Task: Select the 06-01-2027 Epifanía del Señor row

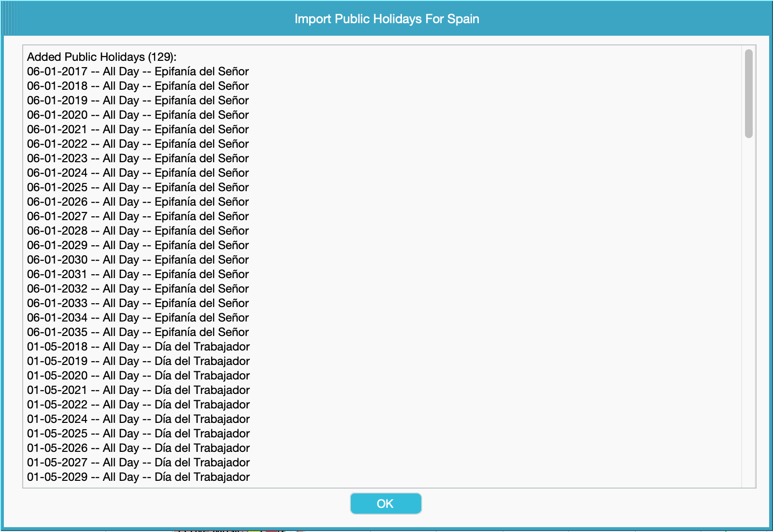Action: point(138,216)
